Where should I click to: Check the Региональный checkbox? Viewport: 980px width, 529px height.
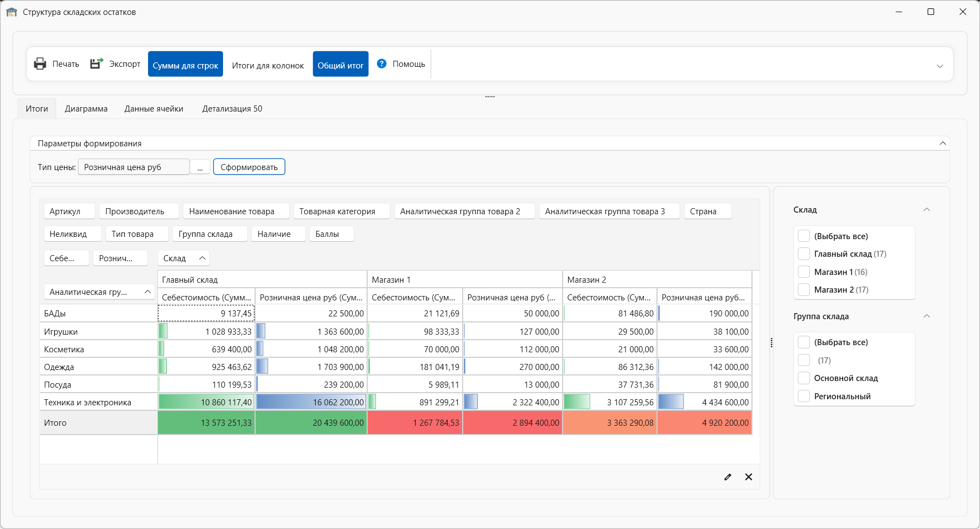[x=804, y=396]
